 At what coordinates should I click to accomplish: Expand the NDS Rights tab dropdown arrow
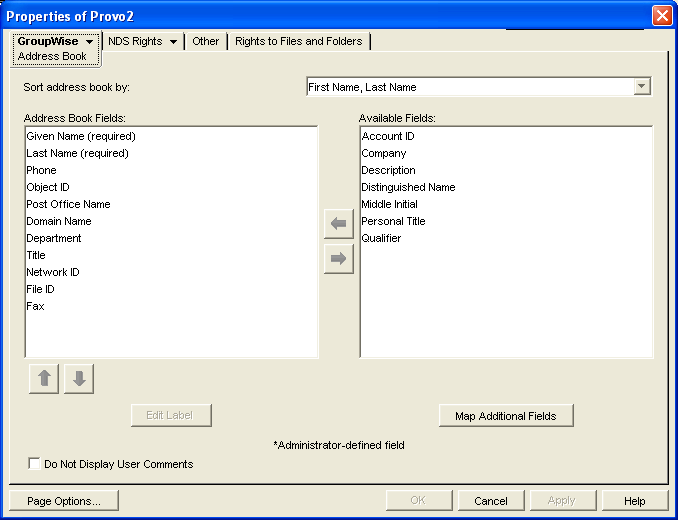pos(173,42)
